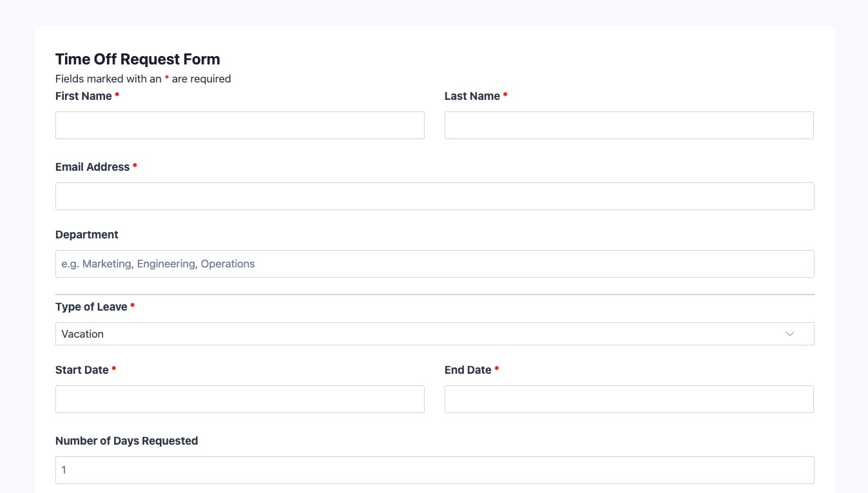The image size is (868, 493).
Task: Click the First Name input field
Action: point(240,126)
